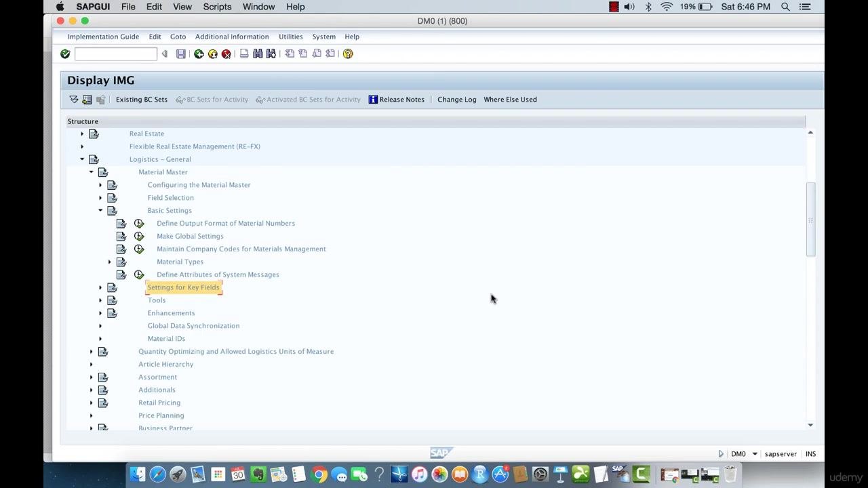Click the Print icon in toolbar
The image size is (868, 488).
(244, 54)
